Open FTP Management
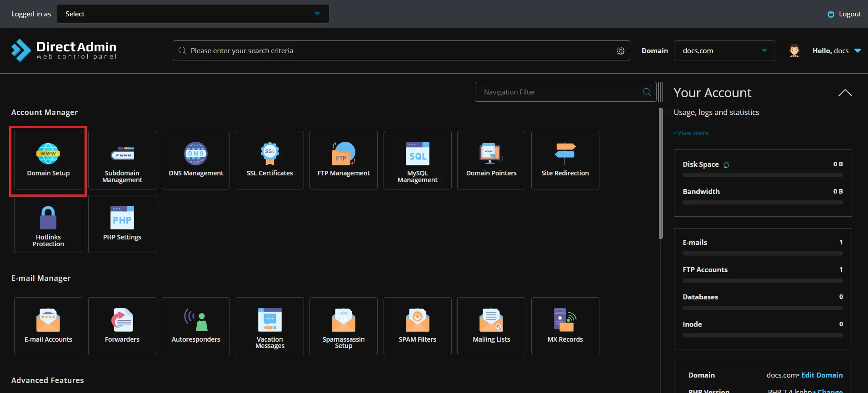The image size is (868, 393). 344,160
